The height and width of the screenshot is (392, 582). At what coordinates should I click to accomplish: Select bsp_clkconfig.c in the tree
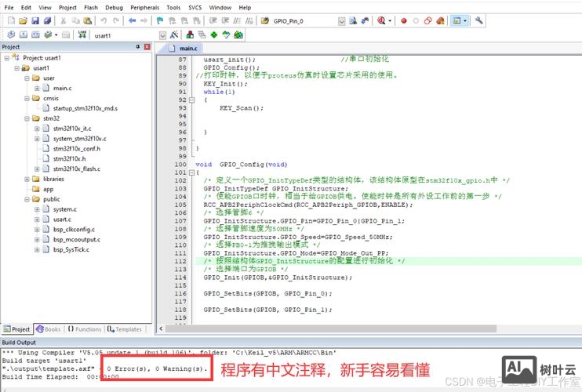tap(74, 230)
